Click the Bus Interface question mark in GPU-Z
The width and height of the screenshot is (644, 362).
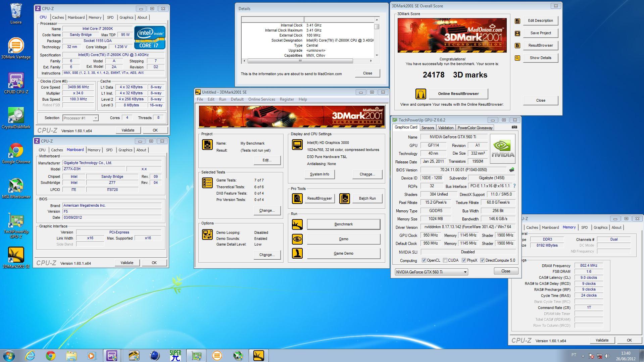pos(514,186)
